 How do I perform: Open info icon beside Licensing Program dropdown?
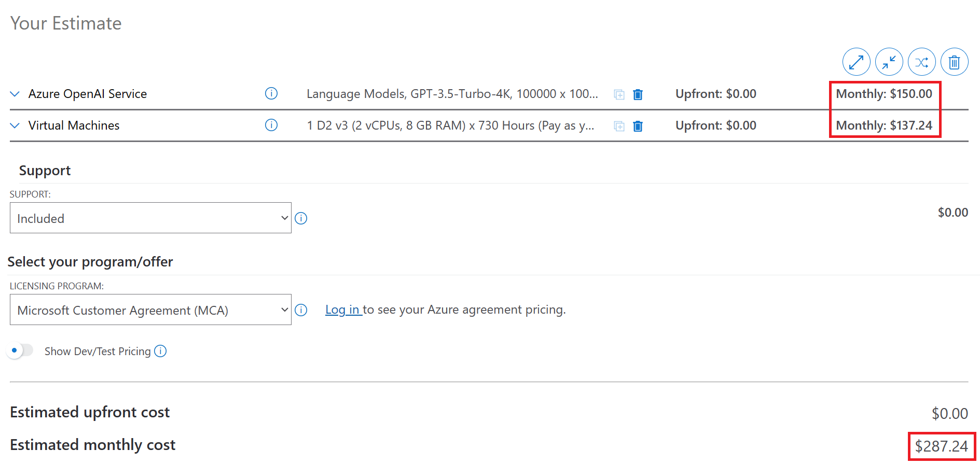point(301,310)
